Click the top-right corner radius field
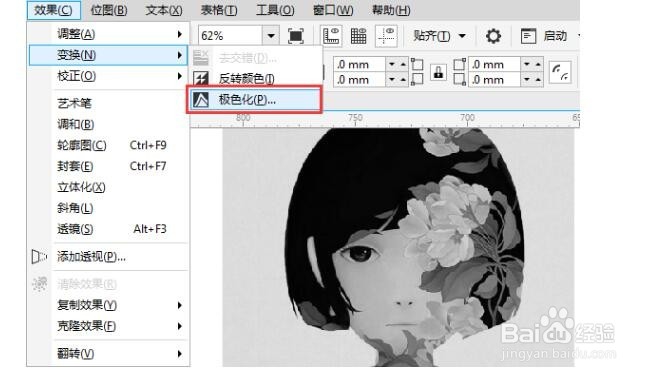 [x=494, y=65]
